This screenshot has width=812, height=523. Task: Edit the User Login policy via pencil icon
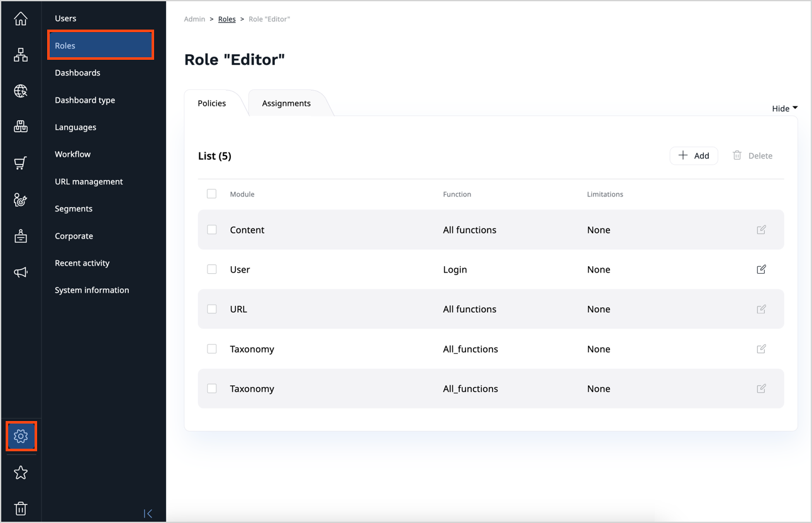coord(761,269)
